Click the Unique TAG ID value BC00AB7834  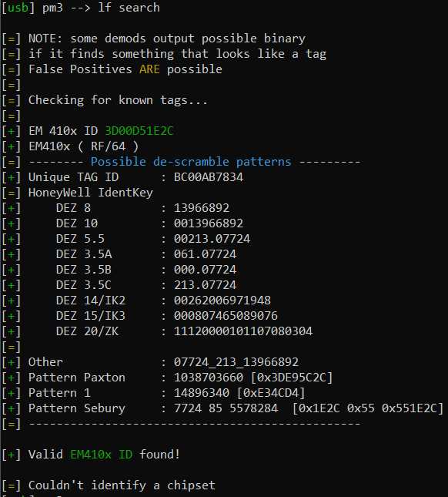click(209, 177)
